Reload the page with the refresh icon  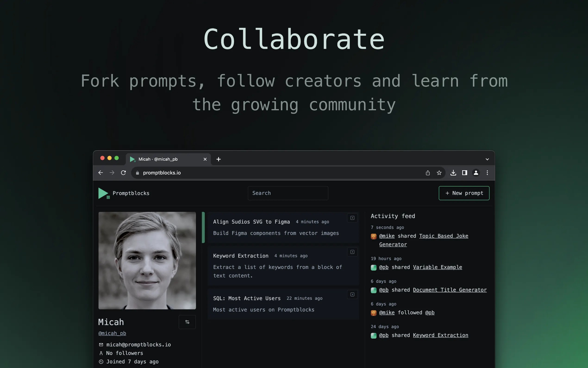pos(123,173)
